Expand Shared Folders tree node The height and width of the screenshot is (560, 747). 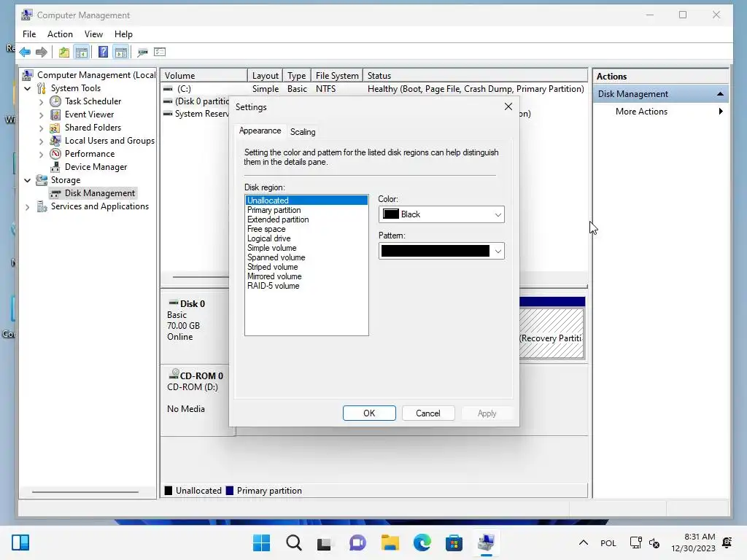pyautogui.click(x=41, y=128)
